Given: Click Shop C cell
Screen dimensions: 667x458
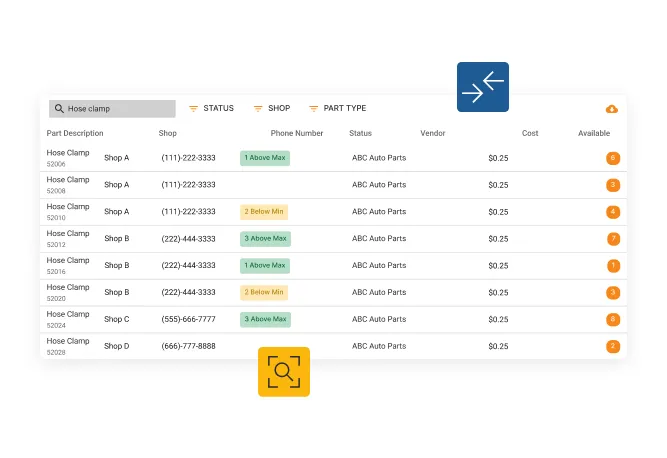Looking at the screenshot, I should click(117, 319).
